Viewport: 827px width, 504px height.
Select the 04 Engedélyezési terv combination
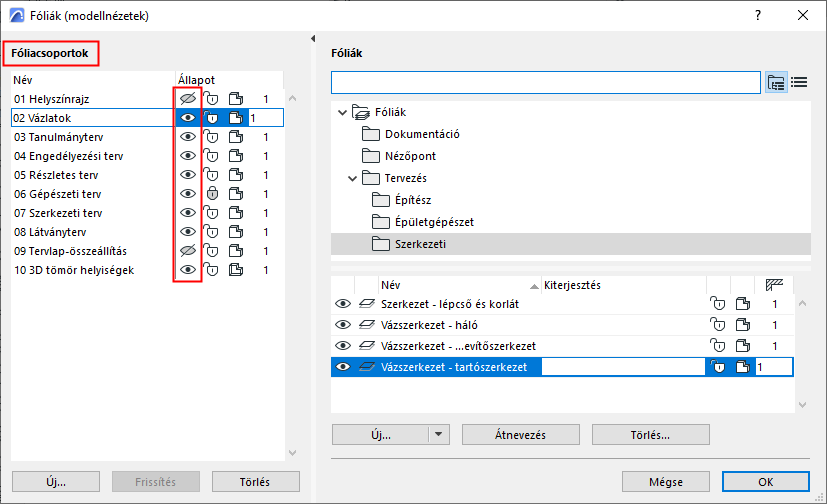point(70,156)
